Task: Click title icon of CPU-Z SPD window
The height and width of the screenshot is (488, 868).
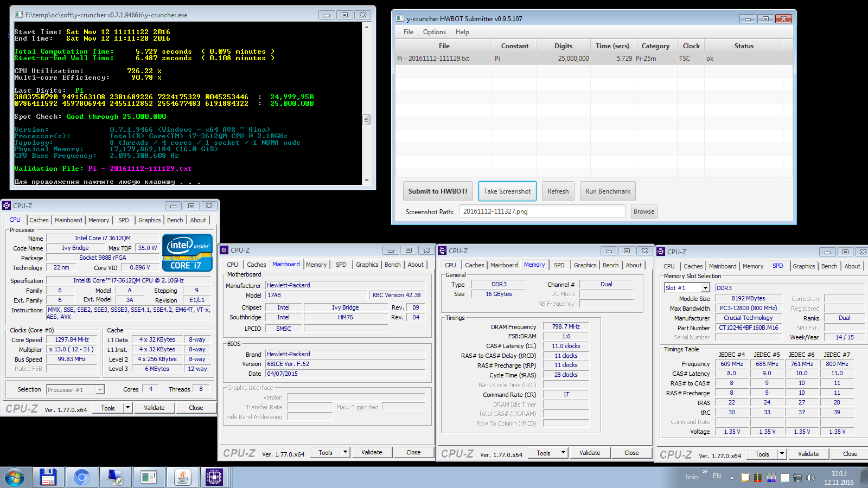Action: pos(661,252)
